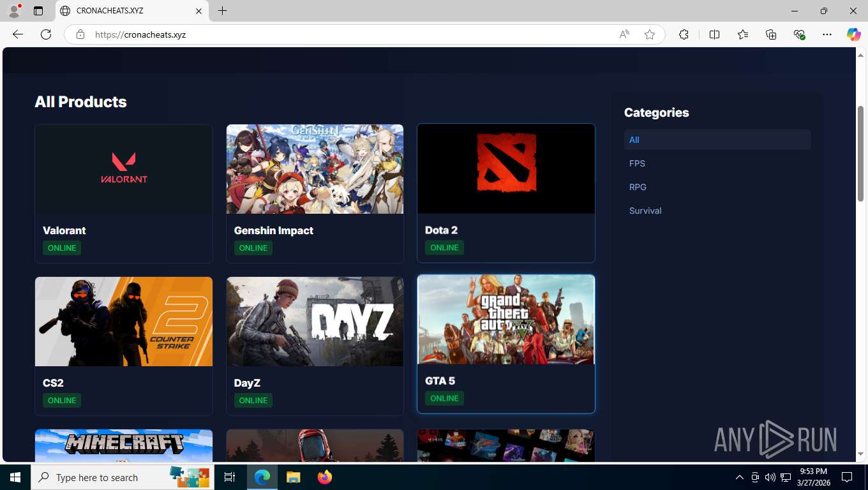Click the All Products heading
Viewport: 868px width, 490px height.
click(80, 102)
